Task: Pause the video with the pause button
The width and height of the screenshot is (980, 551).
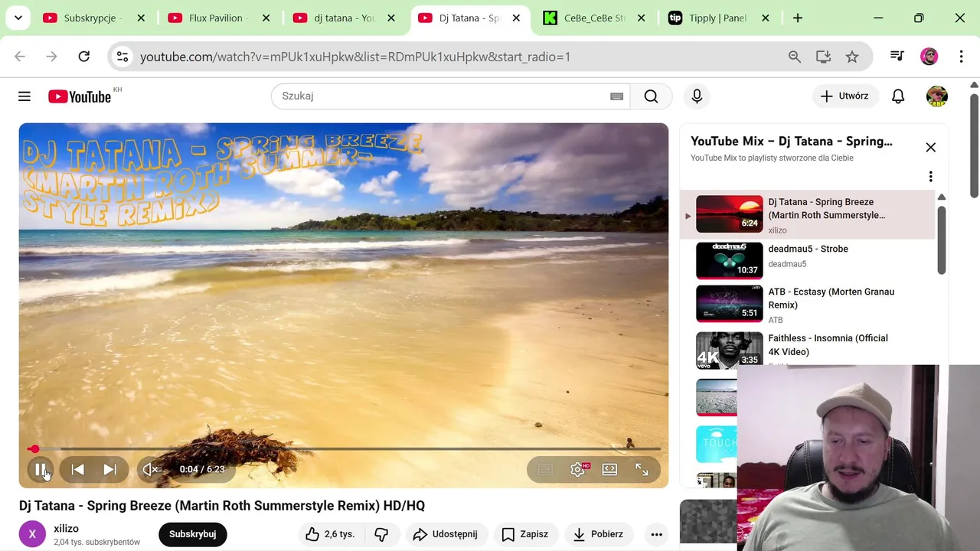Action: [x=41, y=469]
